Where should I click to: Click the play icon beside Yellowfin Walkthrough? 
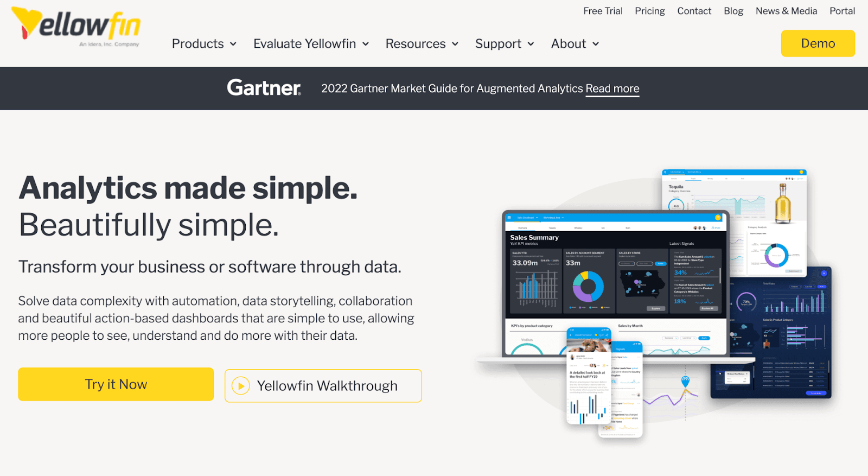241,386
